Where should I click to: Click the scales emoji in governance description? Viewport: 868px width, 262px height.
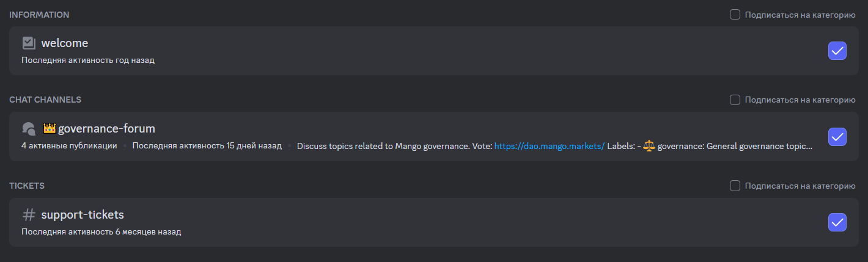(649, 146)
